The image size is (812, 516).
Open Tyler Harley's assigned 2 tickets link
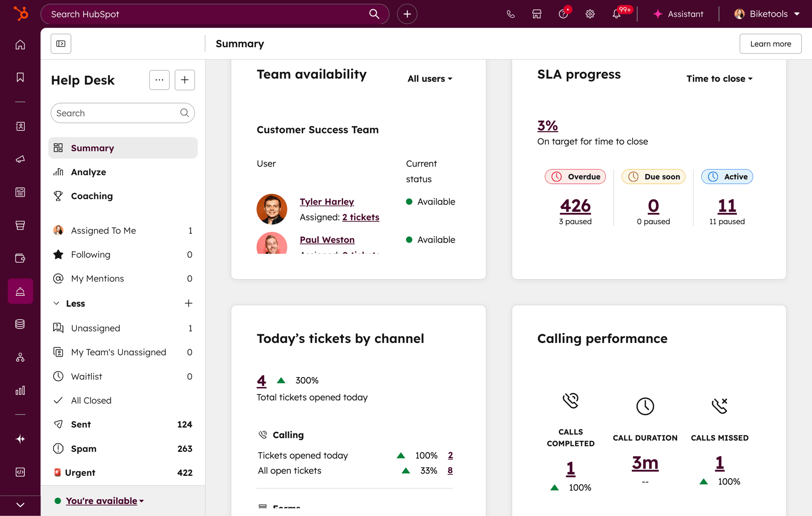click(x=361, y=217)
